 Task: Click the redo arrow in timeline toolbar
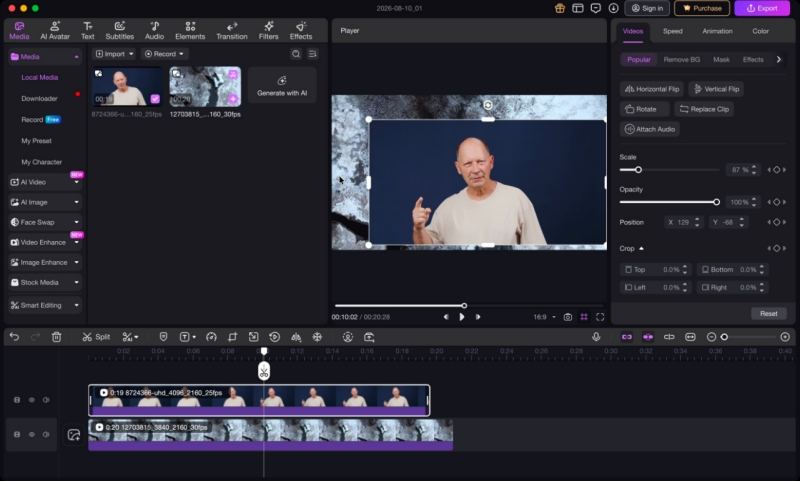(35, 337)
